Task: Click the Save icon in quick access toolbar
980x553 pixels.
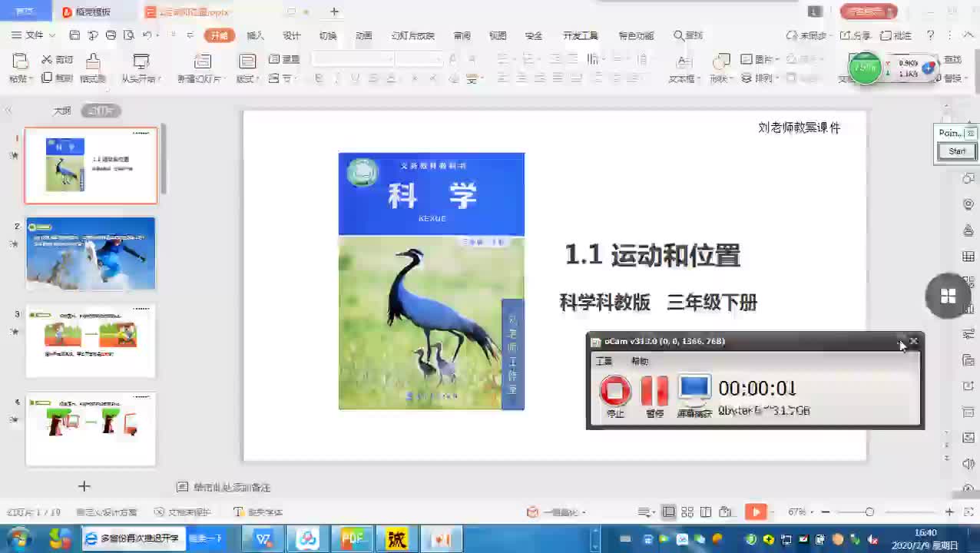Action: coord(74,35)
